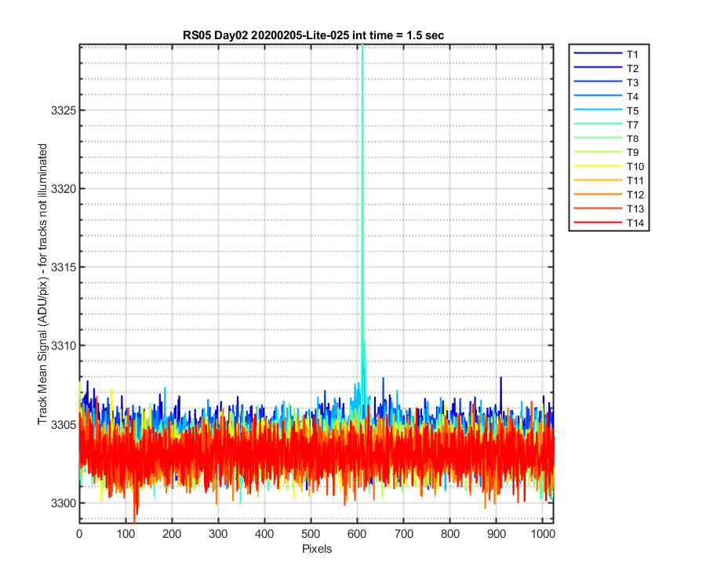Select the T4 legend entry label
The width and height of the screenshot is (706, 588).
coord(632,96)
